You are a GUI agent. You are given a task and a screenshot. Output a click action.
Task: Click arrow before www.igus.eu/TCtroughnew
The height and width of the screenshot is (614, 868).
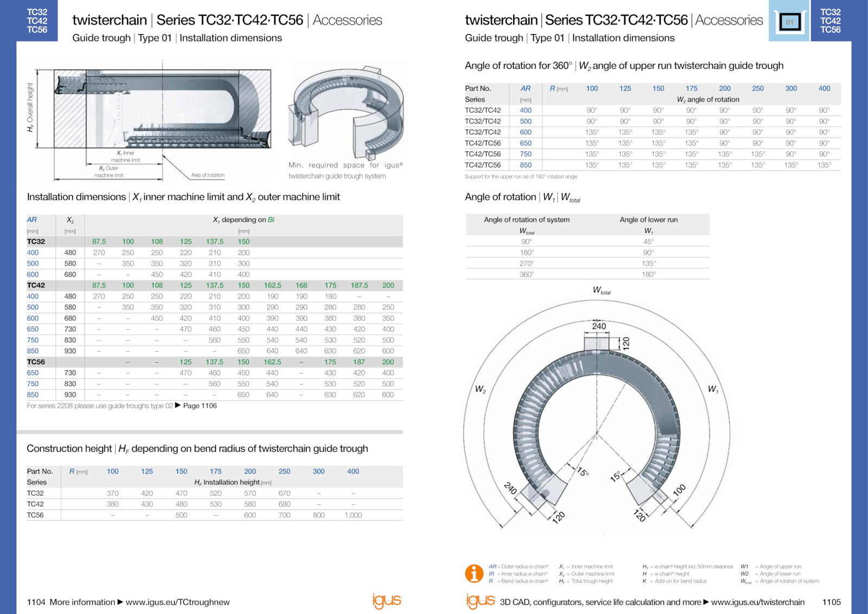pyautogui.click(x=120, y=602)
